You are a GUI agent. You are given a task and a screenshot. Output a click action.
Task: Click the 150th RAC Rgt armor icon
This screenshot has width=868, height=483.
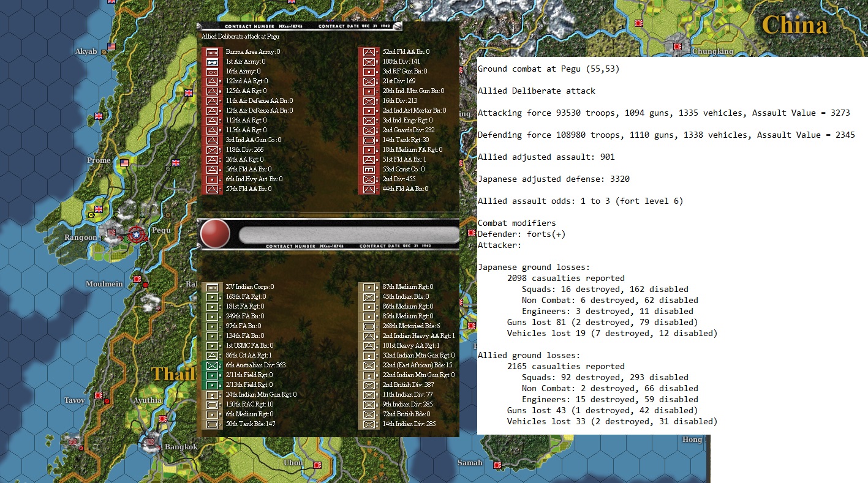coord(213,405)
